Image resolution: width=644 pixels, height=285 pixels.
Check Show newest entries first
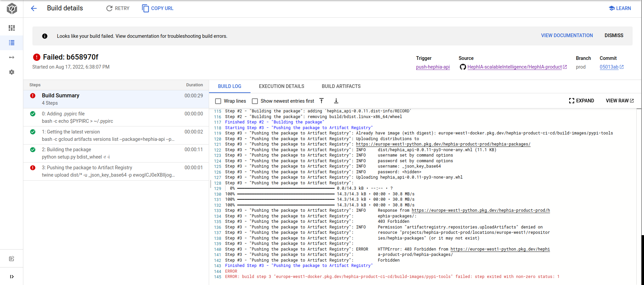[x=255, y=101]
